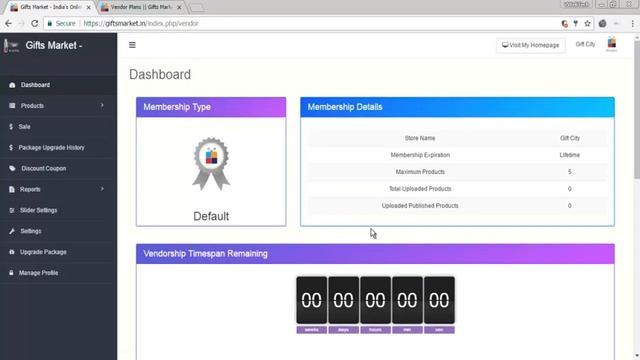Click the Gifts Market logo in sidebar
The height and width of the screenshot is (360, 640).
click(11, 45)
